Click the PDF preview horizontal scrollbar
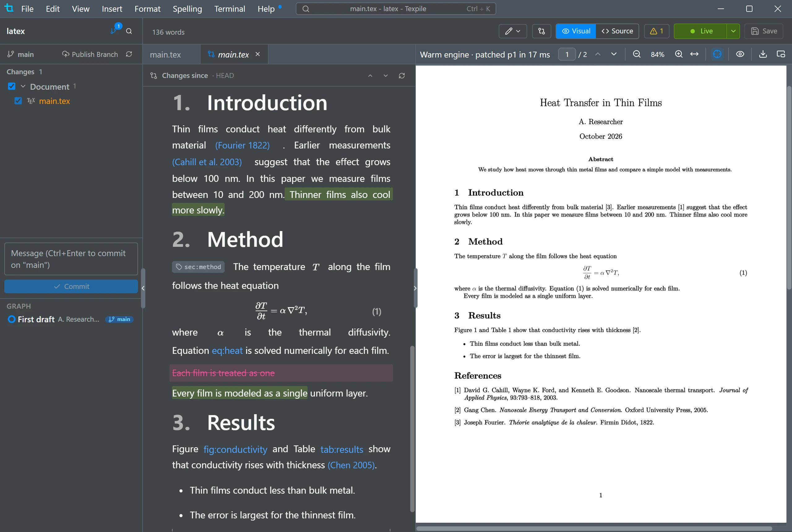The height and width of the screenshot is (532, 792). click(594, 529)
